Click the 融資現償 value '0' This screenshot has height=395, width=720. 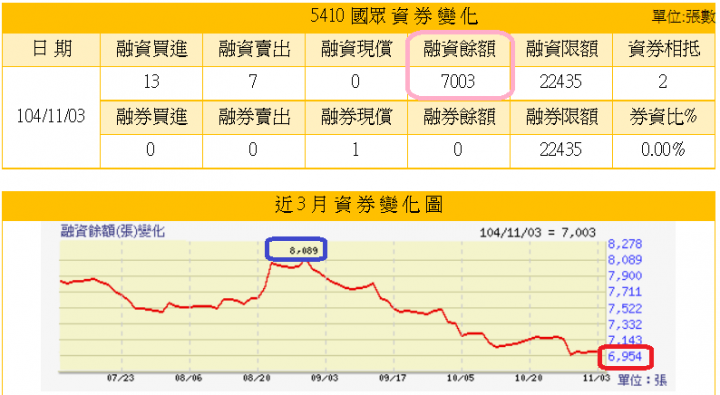355,82
